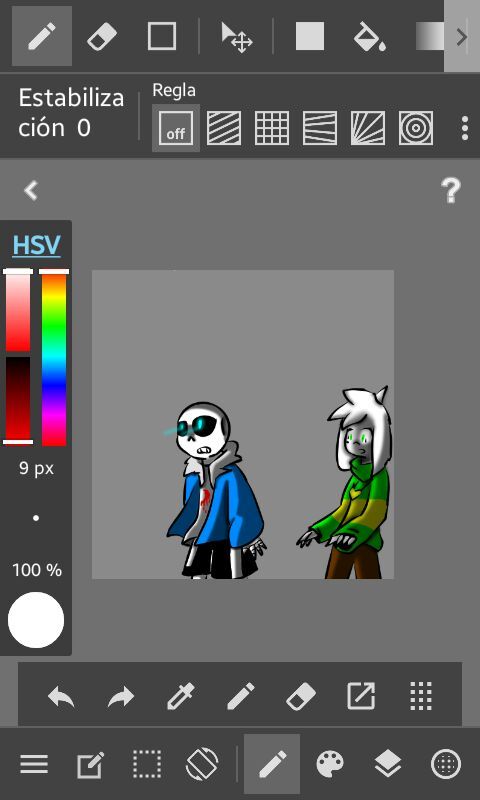Collapse panel with the left chevron
Viewport: 480px width, 800px height.
click(31, 191)
